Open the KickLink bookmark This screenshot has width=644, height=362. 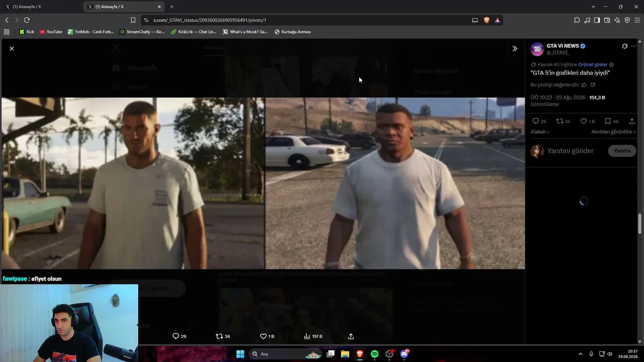point(194,32)
